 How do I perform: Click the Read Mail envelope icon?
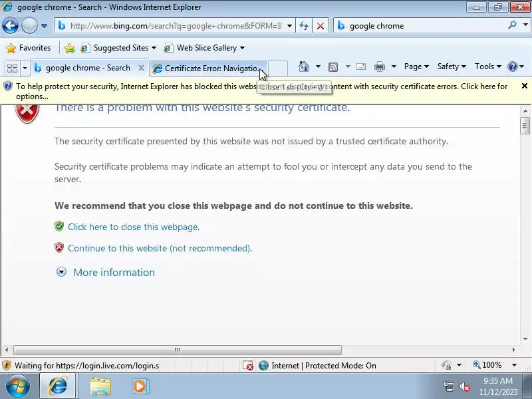[x=361, y=66]
